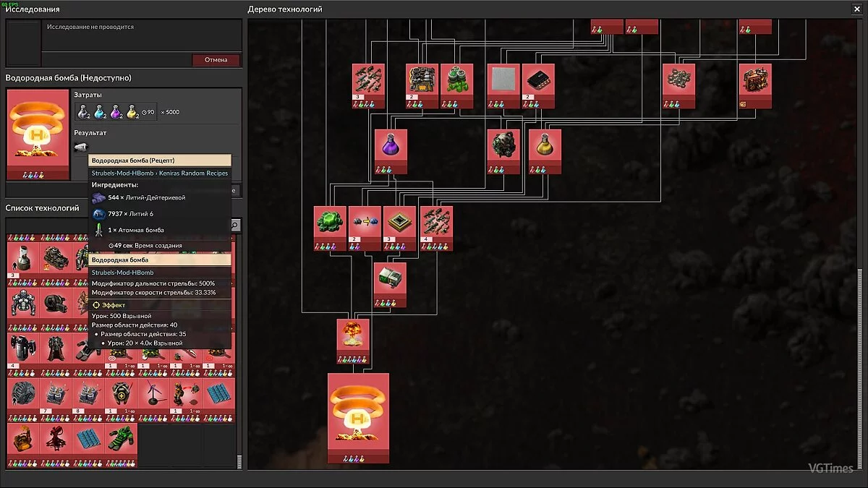Click the yellow science flask technology
Viewport: 868px width, 488px height.
coord(545,148)
